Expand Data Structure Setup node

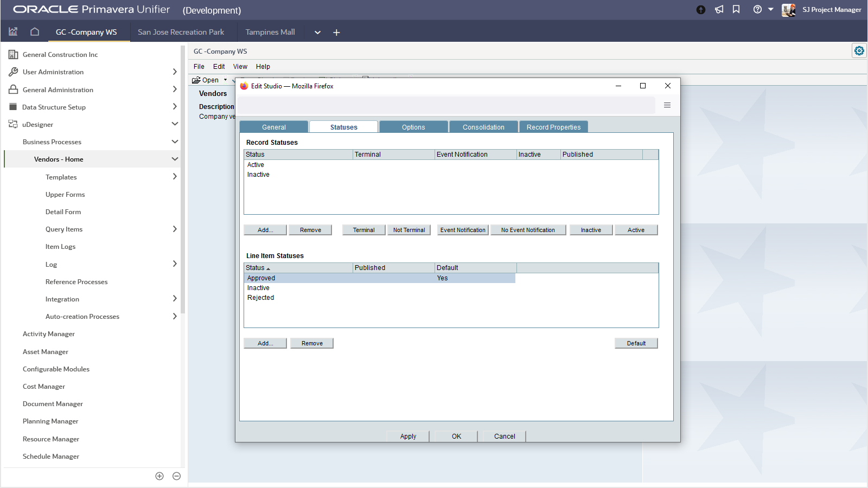coord(175,106)
